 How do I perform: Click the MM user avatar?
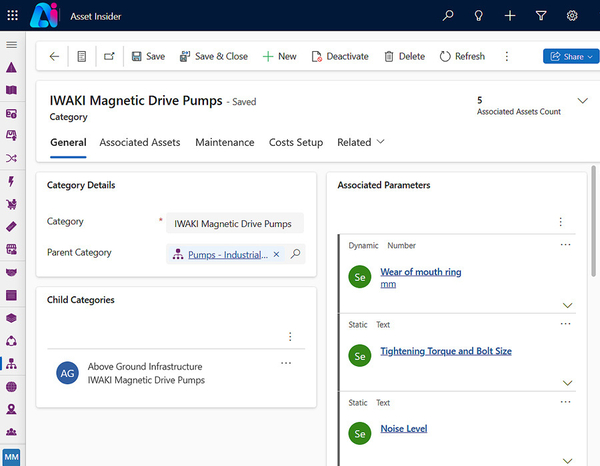click(x=11, y=457)
